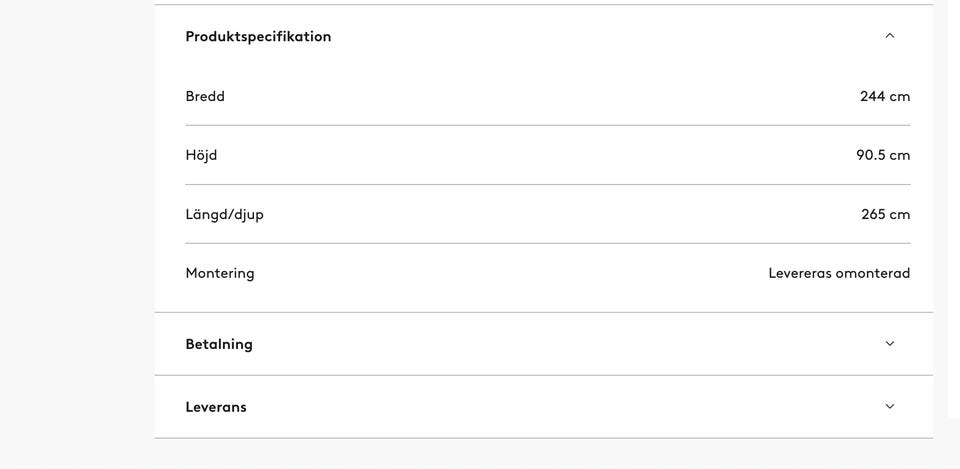Click the Montering label

[x=220, y=273]
